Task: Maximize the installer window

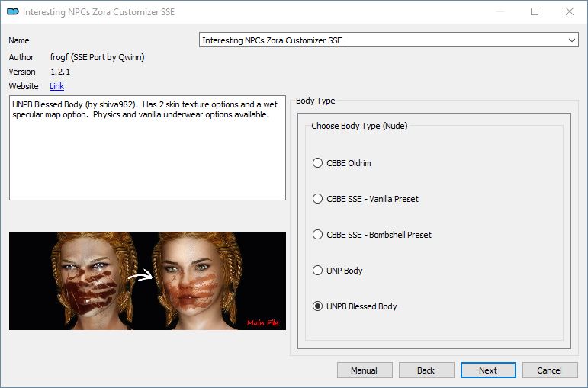Action: 535,11
